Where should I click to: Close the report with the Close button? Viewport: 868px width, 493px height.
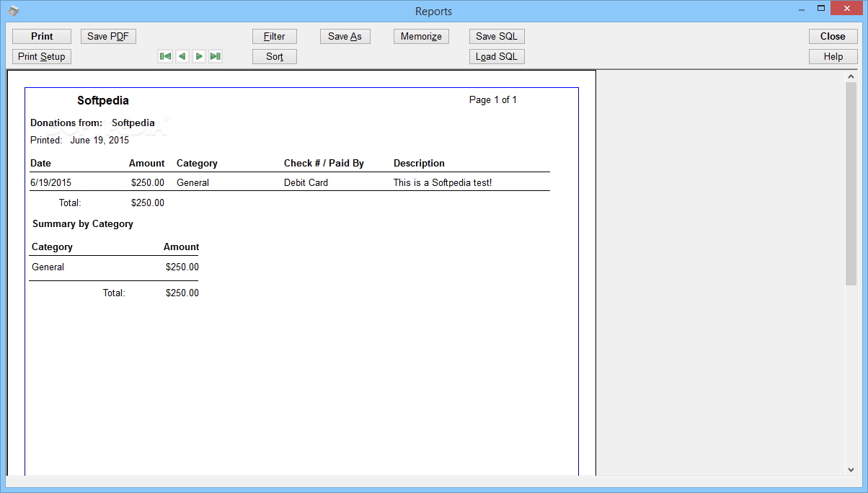point(833,36)
